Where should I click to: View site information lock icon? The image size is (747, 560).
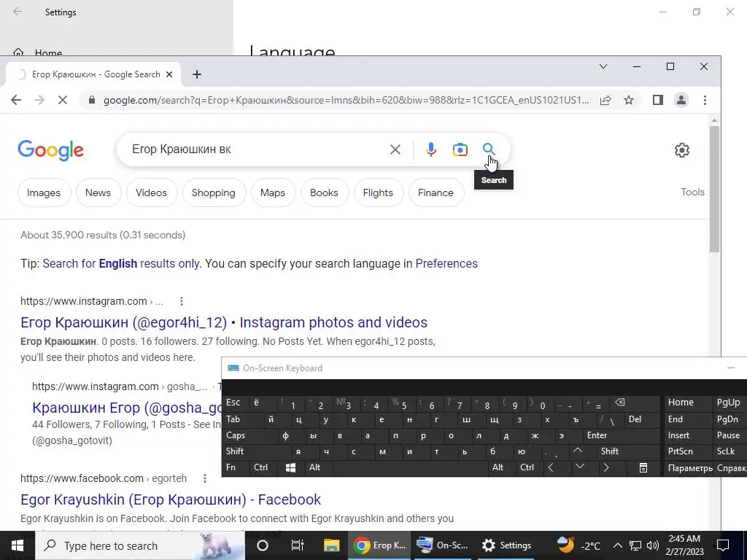pyautogui.click(x=92, y=100)
